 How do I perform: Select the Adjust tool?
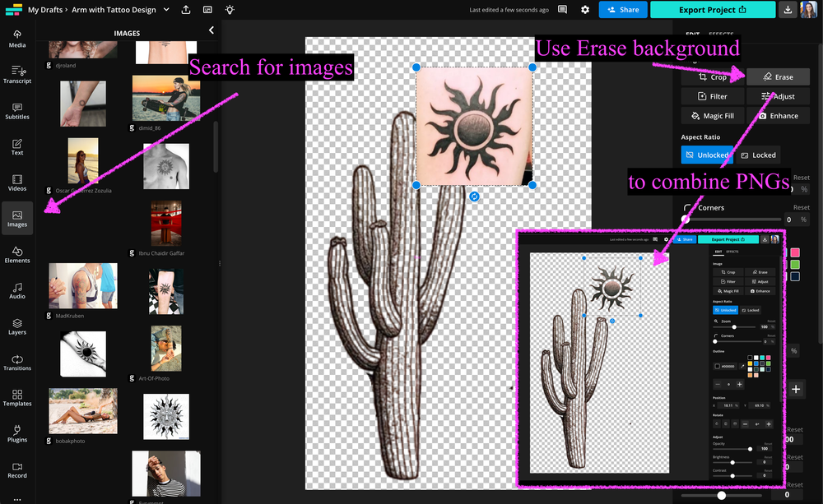coord(779,96)
